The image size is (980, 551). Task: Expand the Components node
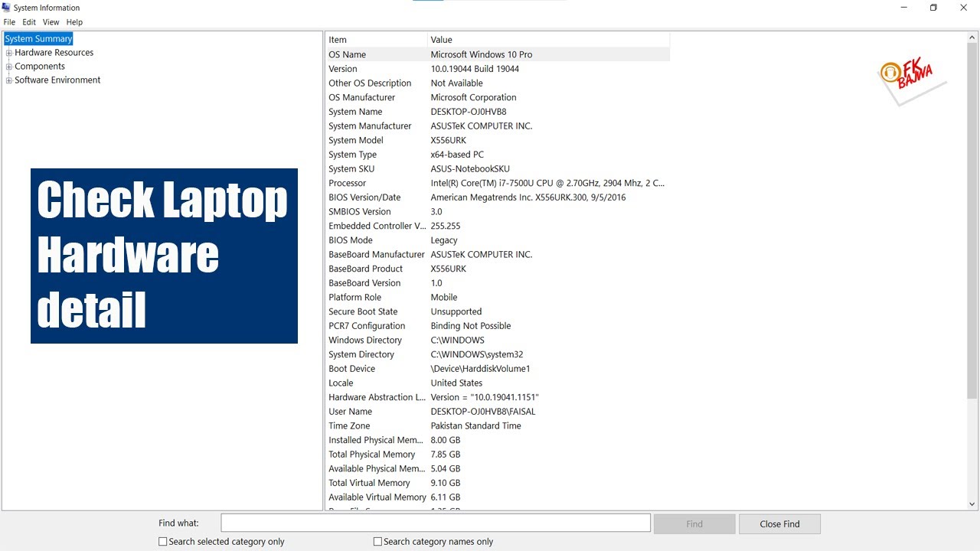pyautogui.click(x=9, y=67)
